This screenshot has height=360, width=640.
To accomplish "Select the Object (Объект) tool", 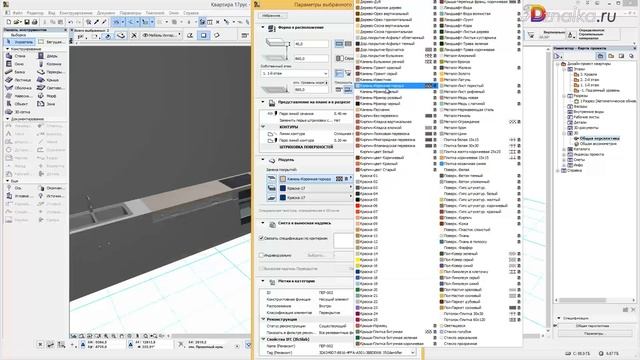I will (x=16, y=104).
